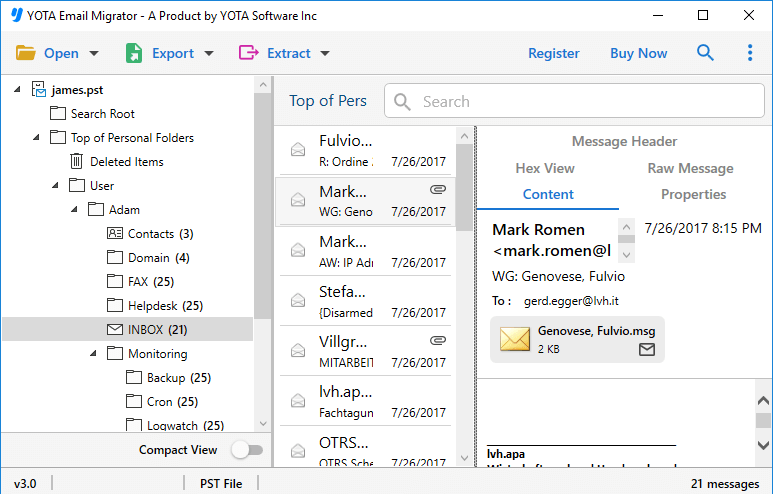Click the Register button
This screenshot has height=494, width=775.
coord(553,53)
